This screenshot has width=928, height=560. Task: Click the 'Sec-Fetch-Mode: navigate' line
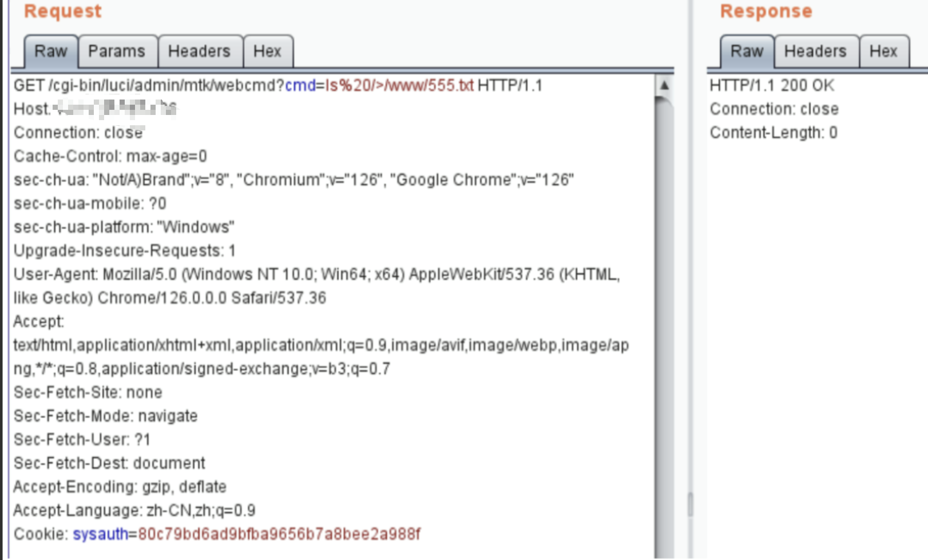coord(106,416)
